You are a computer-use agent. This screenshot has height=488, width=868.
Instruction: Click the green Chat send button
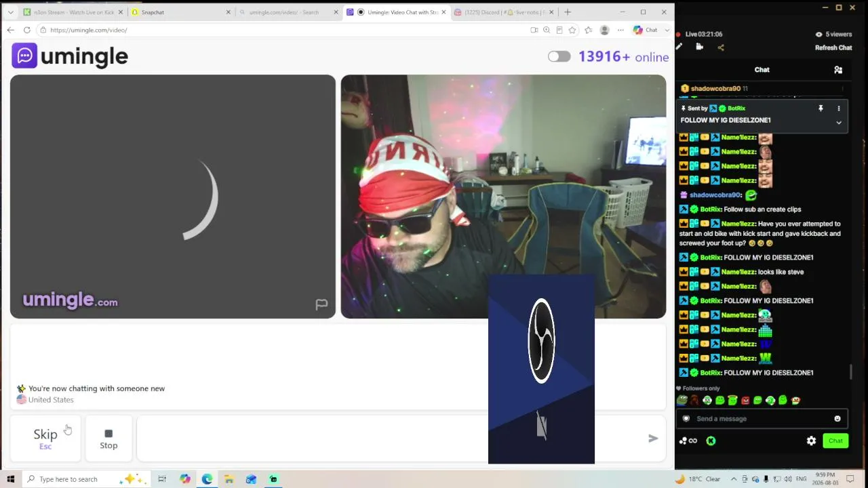(x=835, y=441)
